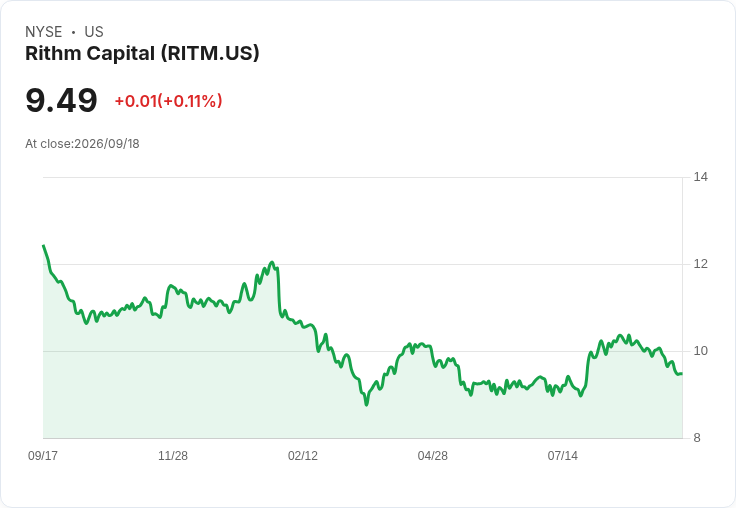The height and width of the screenshot is (508, 736).
Task: Click the 12 y-axis label
Action: coord(700,264)
